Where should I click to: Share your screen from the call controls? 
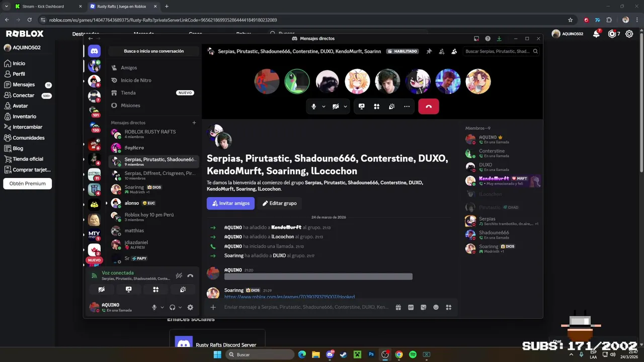(361, 107)
